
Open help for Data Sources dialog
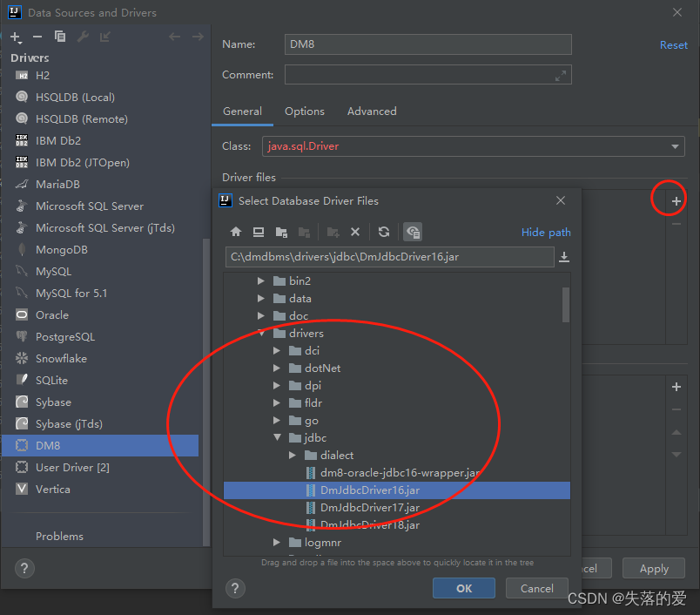[x=24, y=569]
